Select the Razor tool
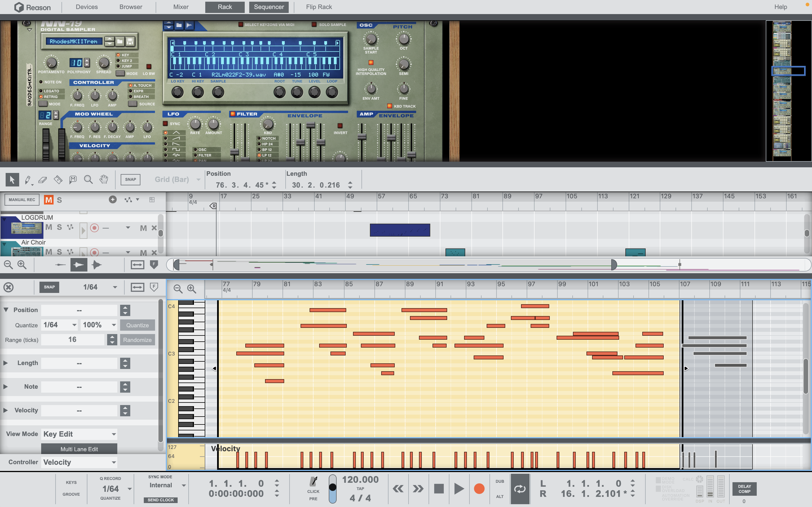 (x=58, y=180)
